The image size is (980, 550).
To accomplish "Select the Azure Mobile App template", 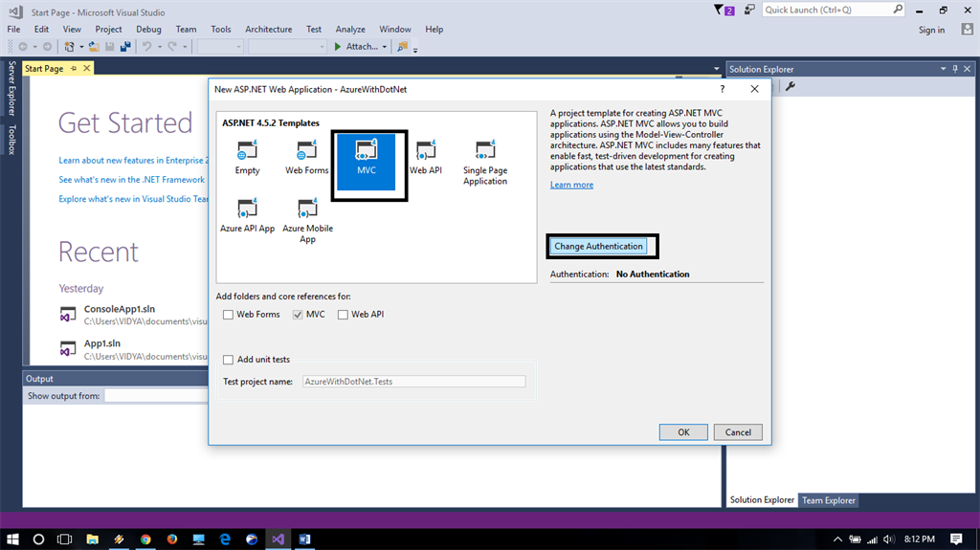I will click(307, 221).
